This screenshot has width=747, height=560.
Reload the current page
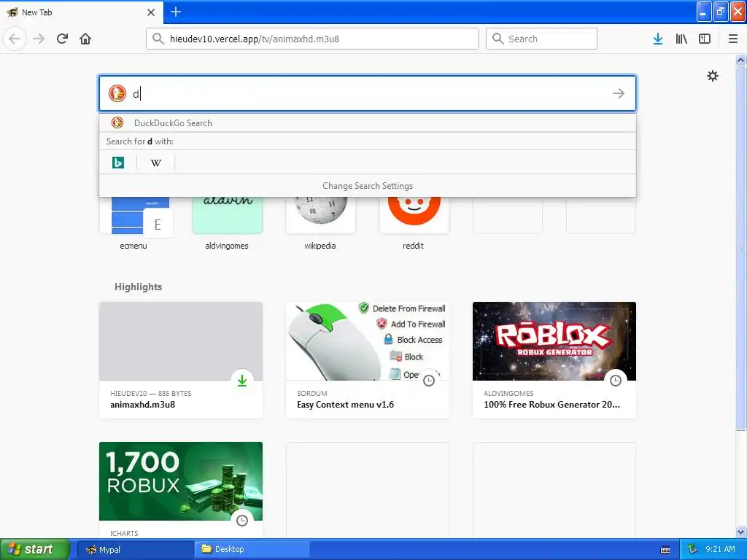pyautogui.click(x=62, y=39)
